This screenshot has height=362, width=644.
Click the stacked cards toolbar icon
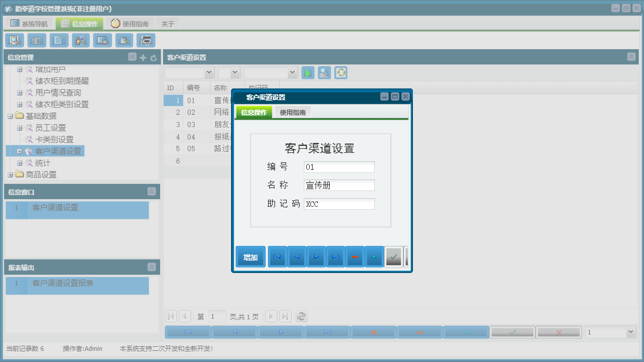146,40
